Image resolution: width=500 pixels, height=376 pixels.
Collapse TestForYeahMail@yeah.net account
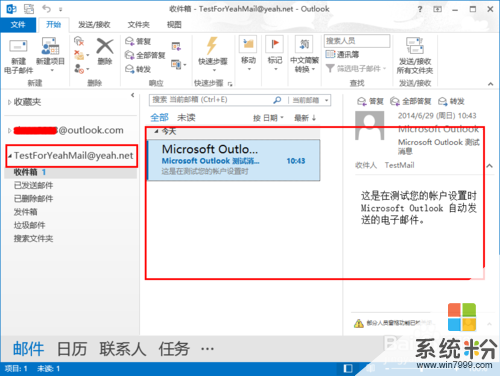coord(10,156)
